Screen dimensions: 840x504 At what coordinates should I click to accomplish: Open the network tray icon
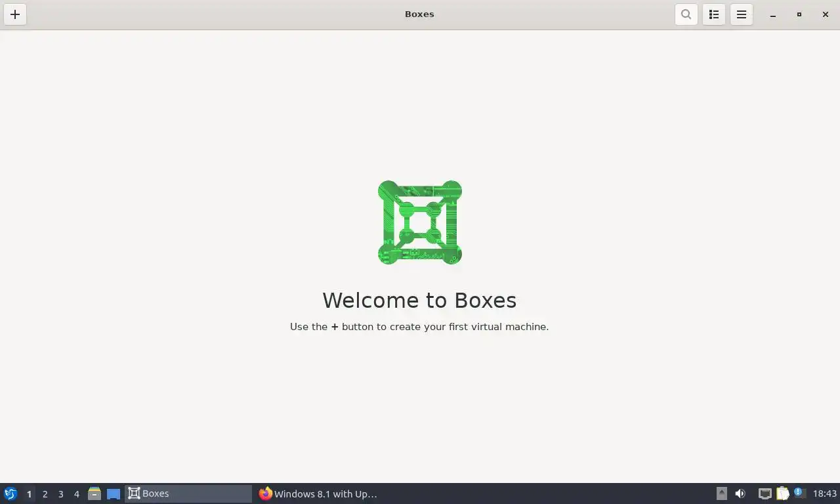click(x=765, y=493)
